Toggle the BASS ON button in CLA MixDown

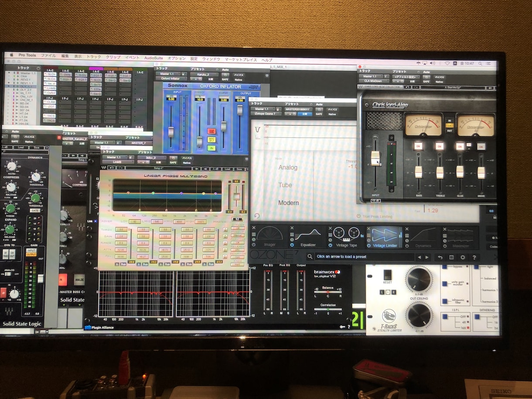(418, 146)
